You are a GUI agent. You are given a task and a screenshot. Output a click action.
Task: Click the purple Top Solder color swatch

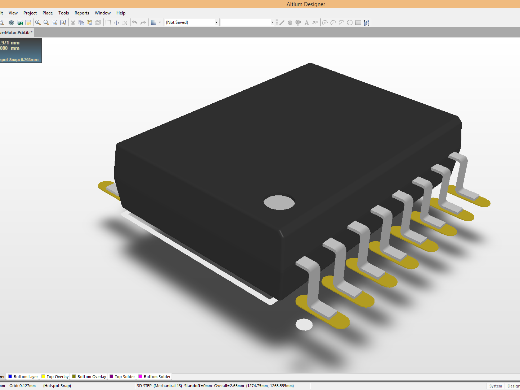tap(111, 376)
